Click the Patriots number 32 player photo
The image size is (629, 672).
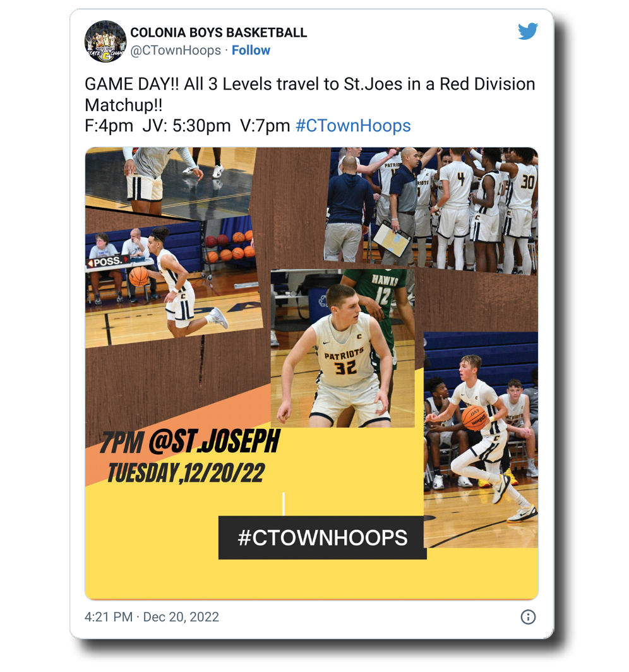pos(343,349)
